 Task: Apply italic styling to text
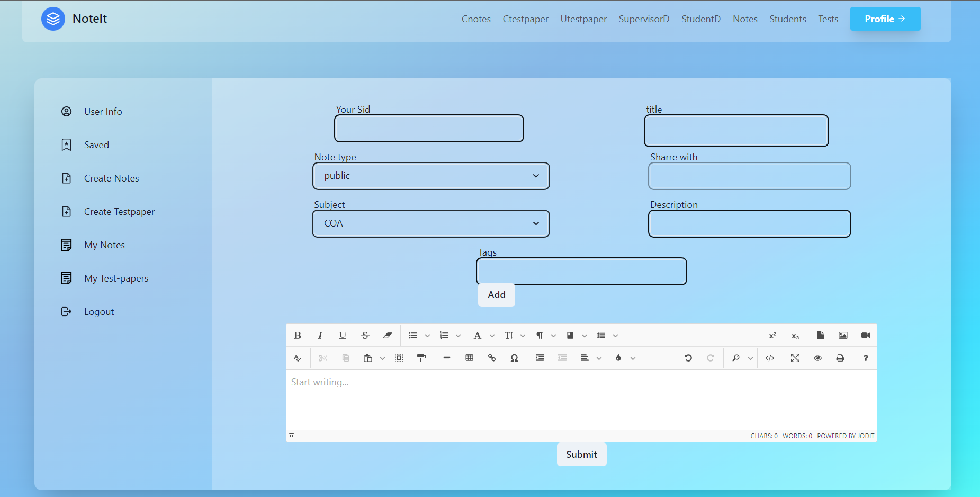click(320, 335)
